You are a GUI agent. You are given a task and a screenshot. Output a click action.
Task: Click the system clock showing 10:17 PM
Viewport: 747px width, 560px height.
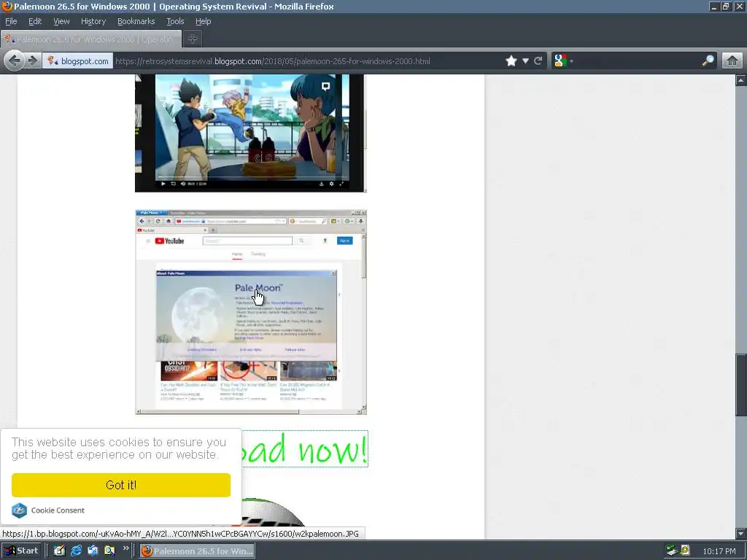click(719, 551)
